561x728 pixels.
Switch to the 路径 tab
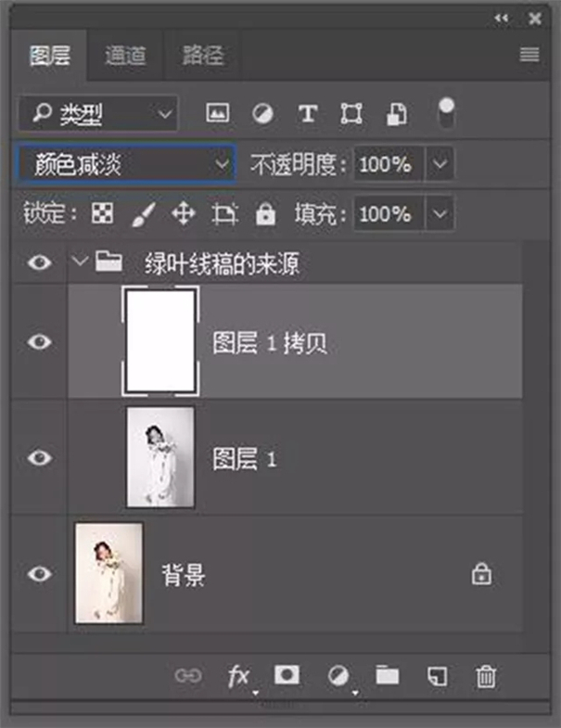202,56
